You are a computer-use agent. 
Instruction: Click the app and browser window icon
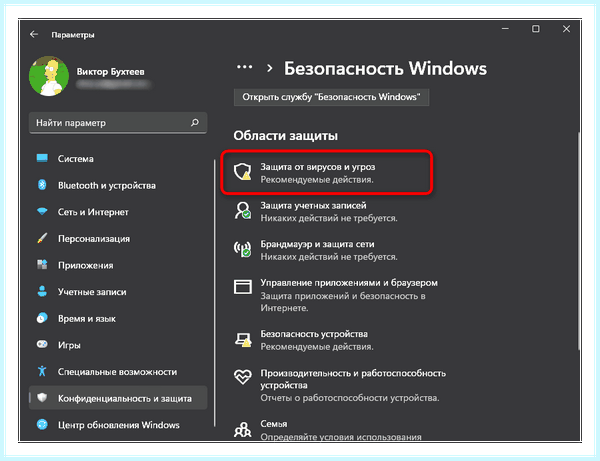pyautogui.click(x=243, y=287)
